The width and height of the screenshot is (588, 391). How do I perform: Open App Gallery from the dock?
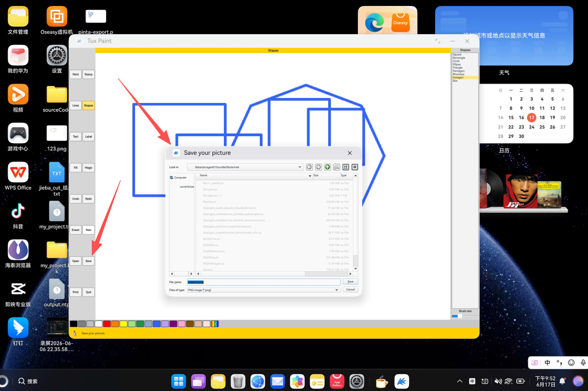pos(337,381)
